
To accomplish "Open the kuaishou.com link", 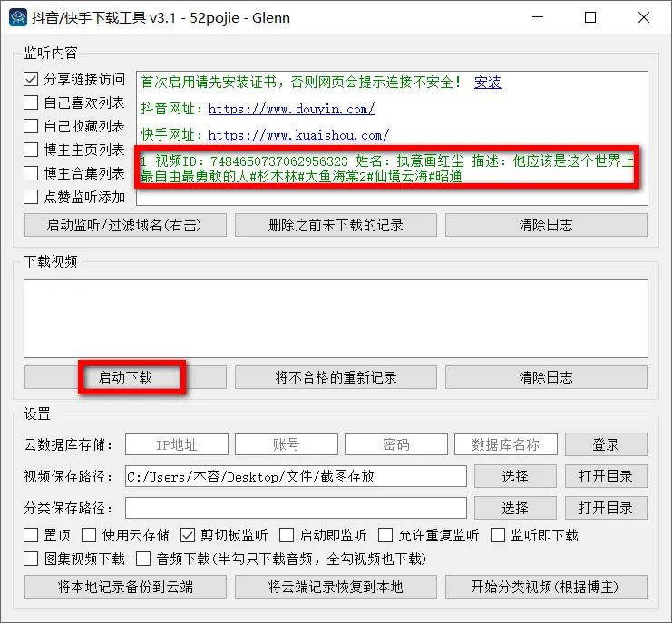I will (298, 135).
